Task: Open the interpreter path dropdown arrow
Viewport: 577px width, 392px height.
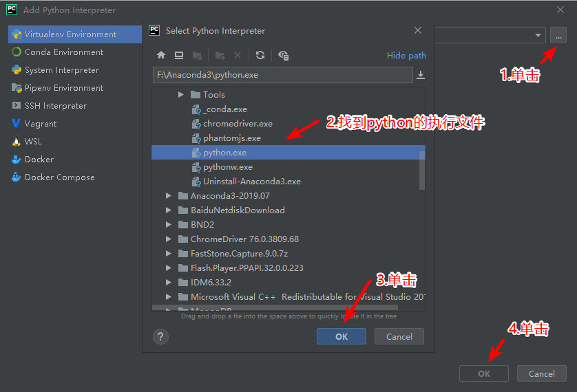Action: pyautogui.click(x=538, y=35)
